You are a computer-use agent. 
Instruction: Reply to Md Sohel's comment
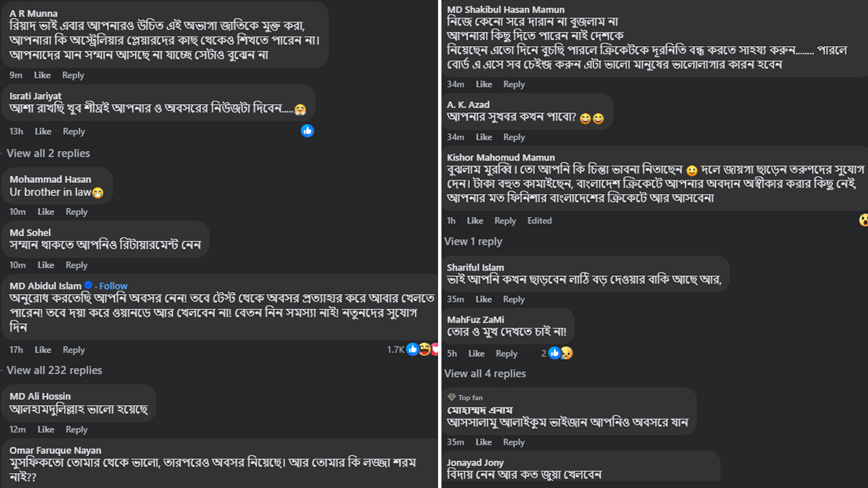tap(77, 265)
